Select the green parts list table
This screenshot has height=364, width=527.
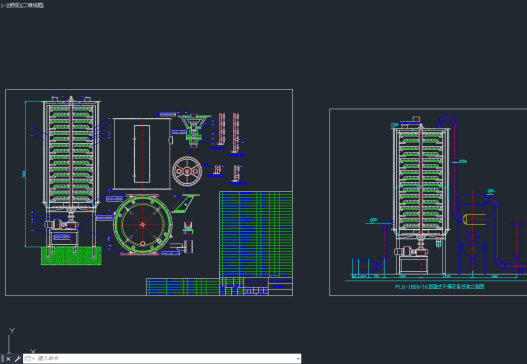click(256, 234)
